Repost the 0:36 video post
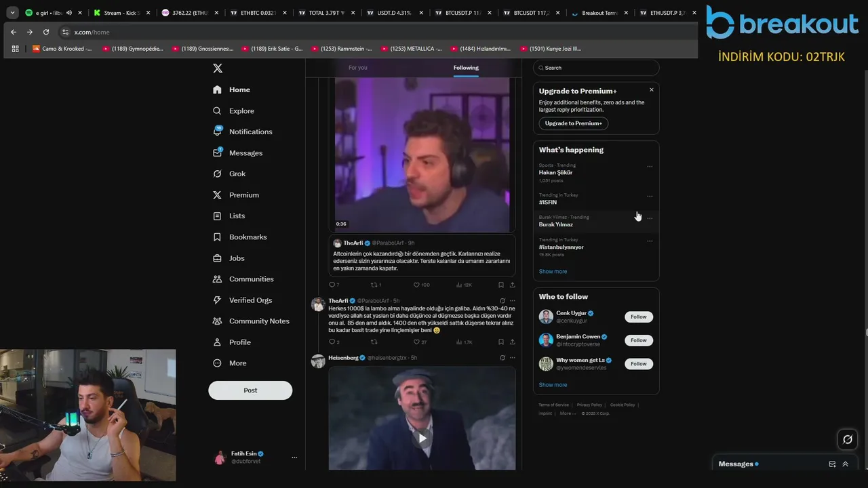Viewport: 868px width, 488px height. tap(374, 285)
